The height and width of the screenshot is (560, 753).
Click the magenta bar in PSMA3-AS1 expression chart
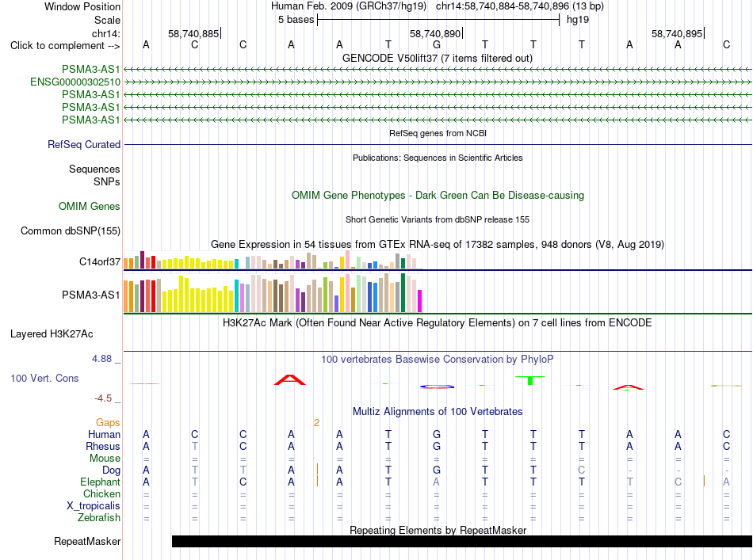(x=420, y=301)
